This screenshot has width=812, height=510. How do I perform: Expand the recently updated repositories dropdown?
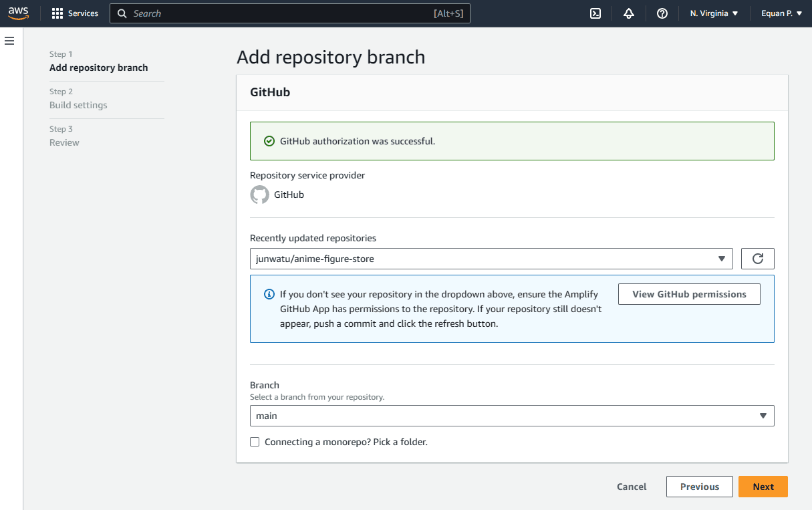(x=491, y=259)
